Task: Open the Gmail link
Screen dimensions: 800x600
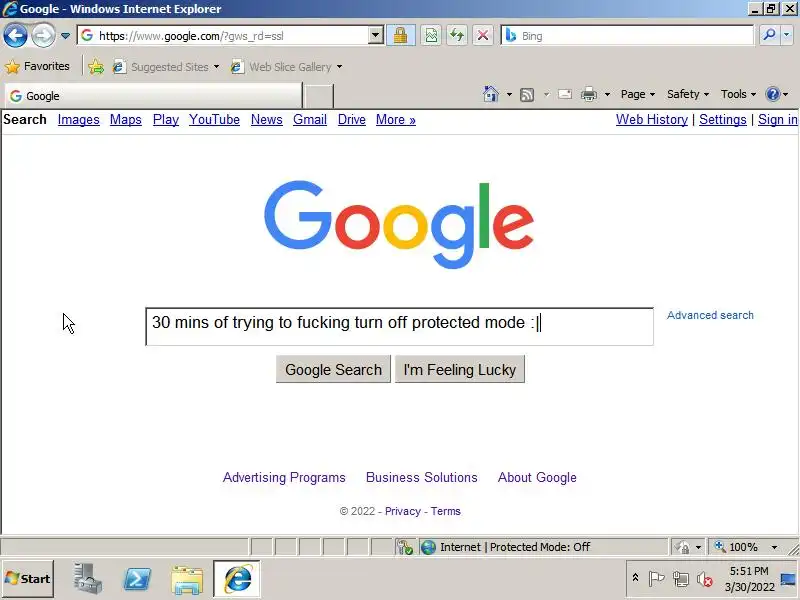Action: pyautogui.click(x=310, y=119)
